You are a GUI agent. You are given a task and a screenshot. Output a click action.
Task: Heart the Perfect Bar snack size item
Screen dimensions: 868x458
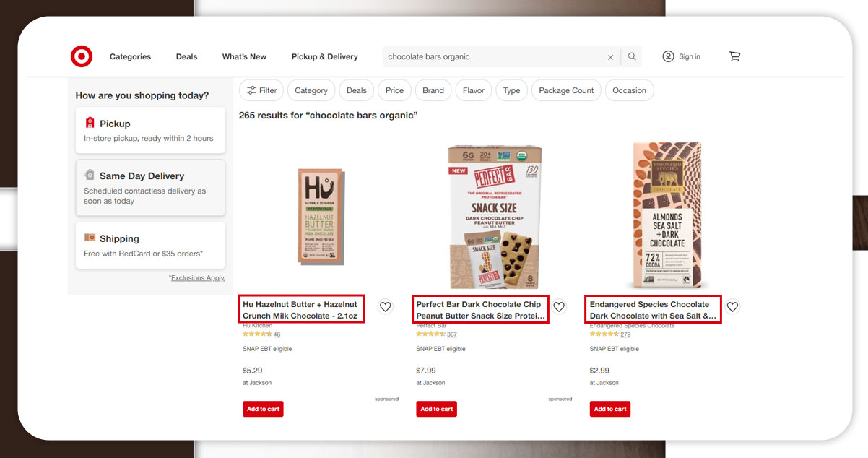pos(559,307)
